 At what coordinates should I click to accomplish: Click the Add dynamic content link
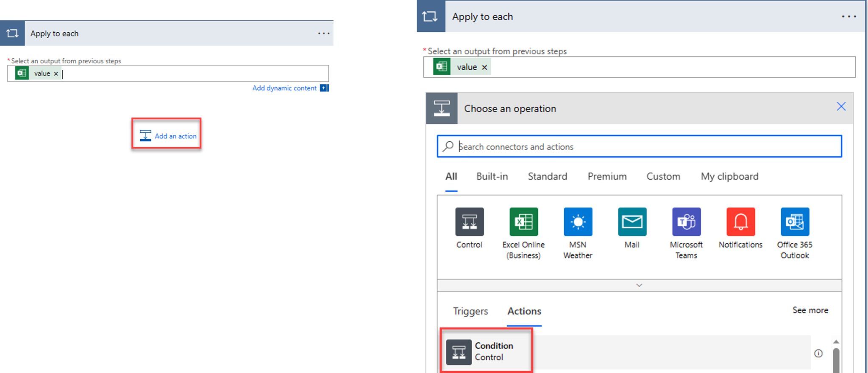point(284,88)
